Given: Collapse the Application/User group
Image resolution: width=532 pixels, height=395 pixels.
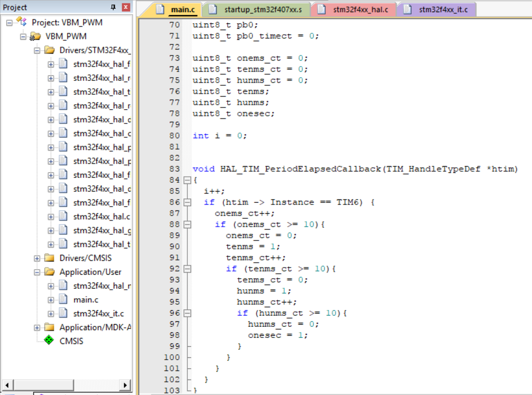Looking at the screenshot, I should (37, 272).
